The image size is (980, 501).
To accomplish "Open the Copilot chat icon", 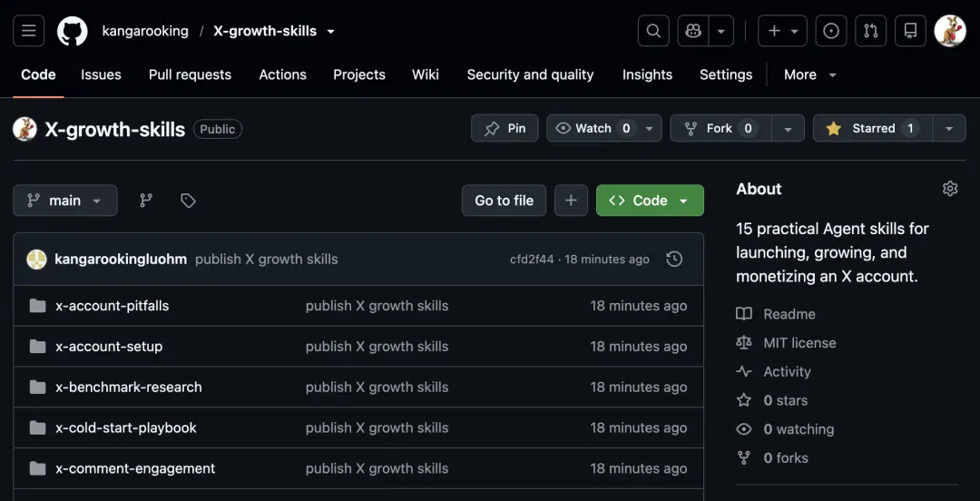I will [x=693, y=31].
